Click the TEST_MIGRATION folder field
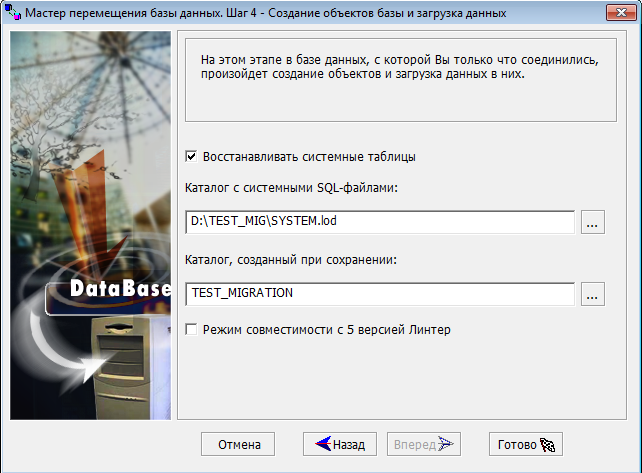This screenshot has height=473, width=642. 380,294
